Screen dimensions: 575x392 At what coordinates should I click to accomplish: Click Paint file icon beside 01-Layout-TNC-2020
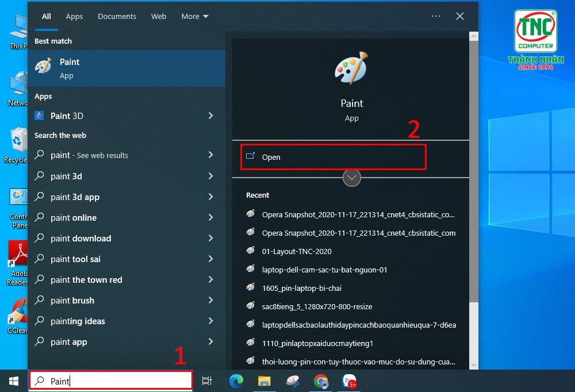(251, 251)
